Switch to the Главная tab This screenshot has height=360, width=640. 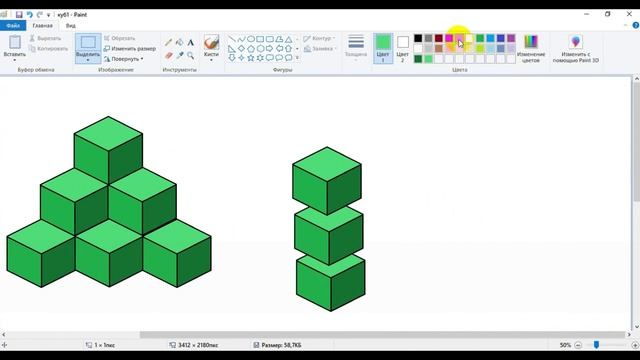coord(42,26)
